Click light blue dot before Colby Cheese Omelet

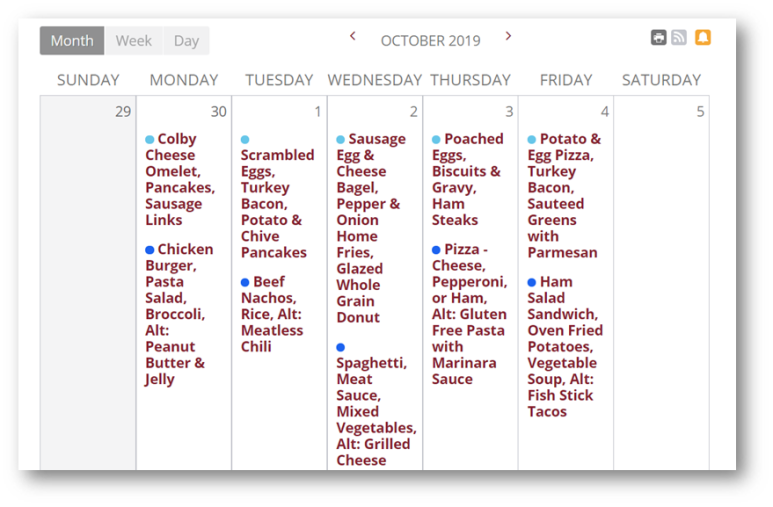point(150,140)
